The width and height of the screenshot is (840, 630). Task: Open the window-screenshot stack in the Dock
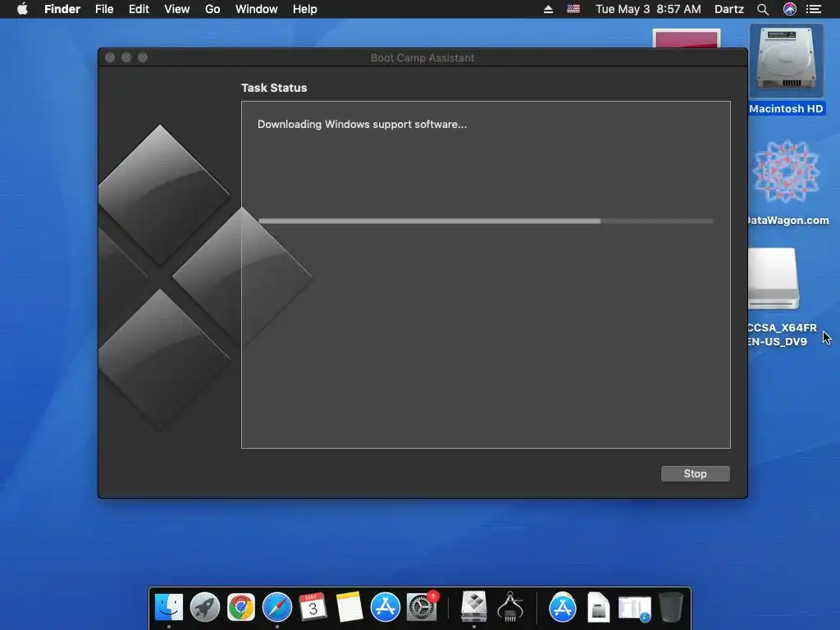point(635,608)
